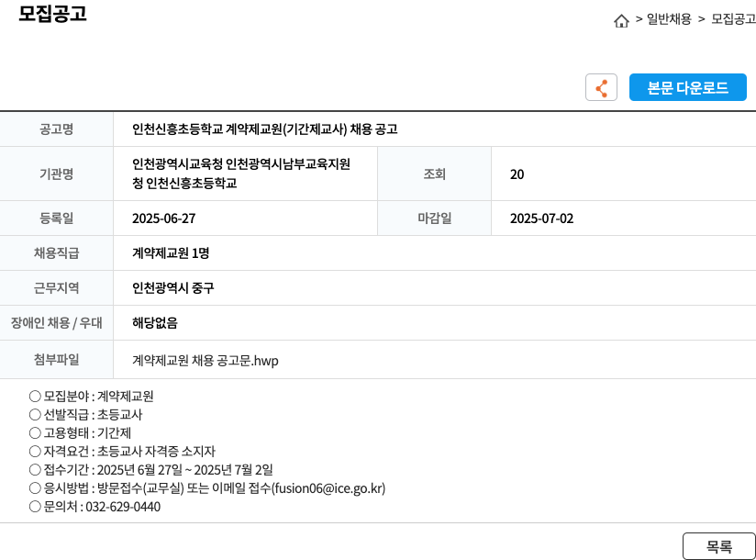Viewport: 756px width, 560px height.
Task: Click the 근무지역 label cell
Action: 56,288
